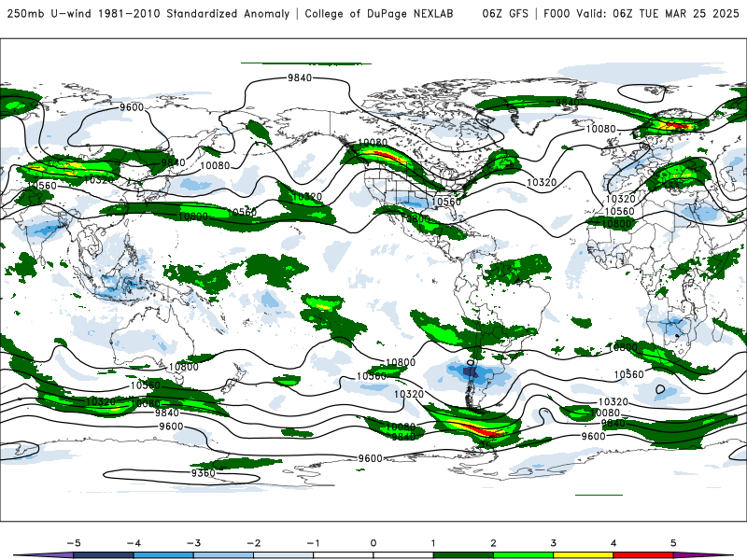Click the dark green 1 to 2 colorbar segment
The height and width of the screenshot is (560, 747).
click(x=463, y=555)
